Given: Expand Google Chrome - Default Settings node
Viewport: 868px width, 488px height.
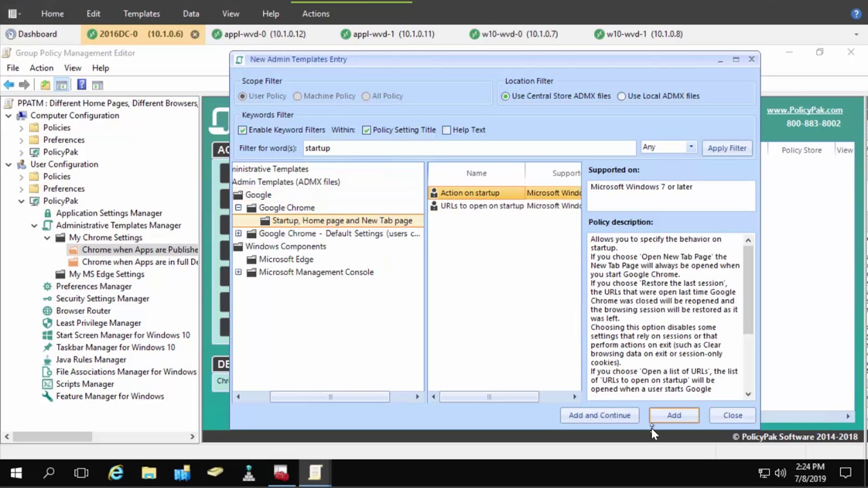Looking at the screenshot, I should pos(238,233).
